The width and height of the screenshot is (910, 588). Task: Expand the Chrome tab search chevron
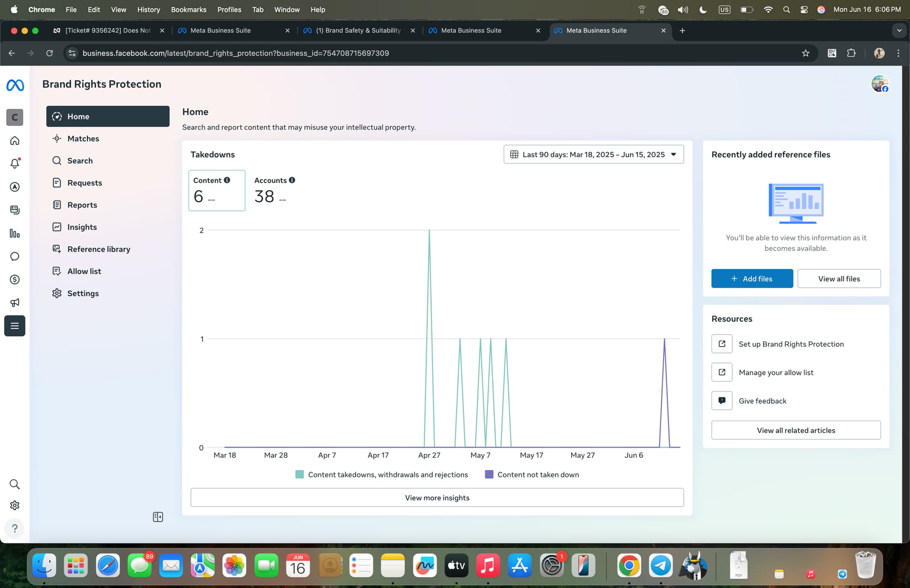click(899, 30)
